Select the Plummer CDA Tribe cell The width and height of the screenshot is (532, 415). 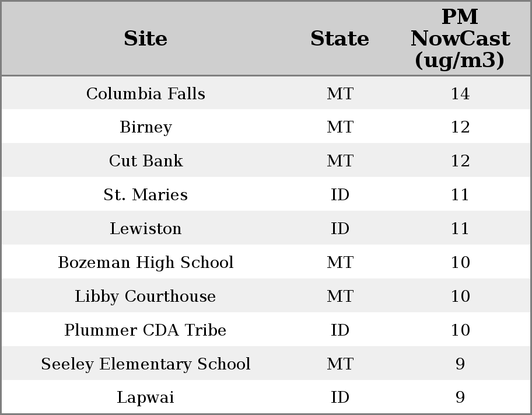click(146, 330)
